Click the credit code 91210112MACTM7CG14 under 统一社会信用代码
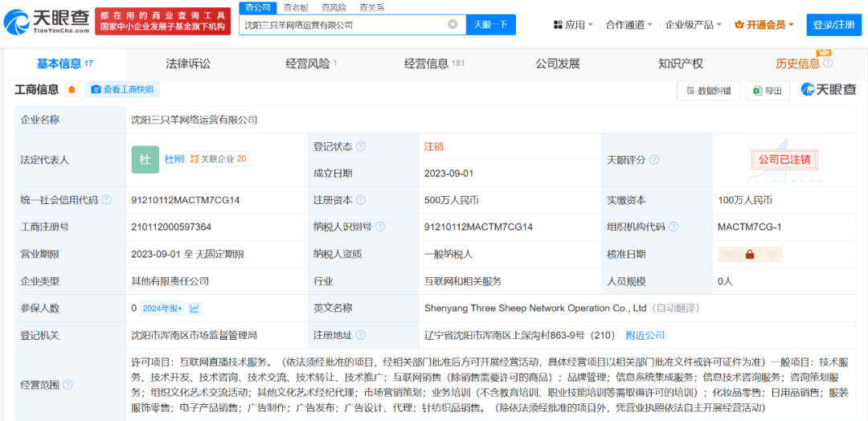Viewport: 868px width, 421px height. tap(186, 200)
